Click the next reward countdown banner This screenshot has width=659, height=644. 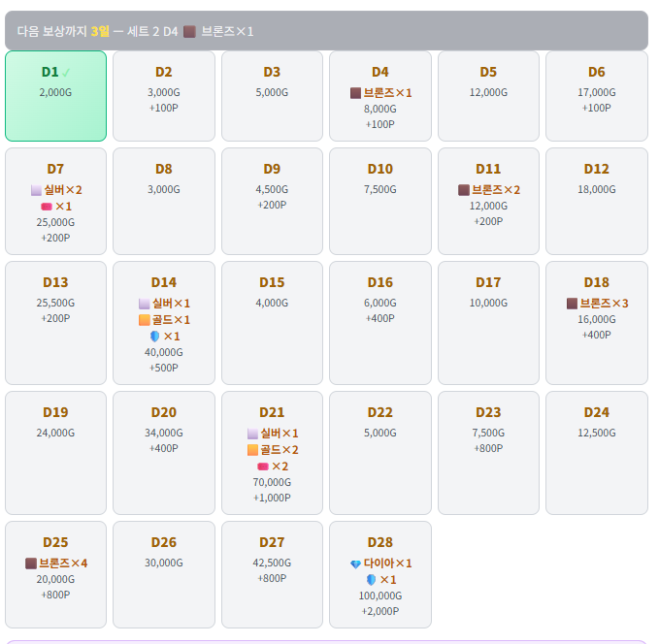(x=326, y=31)
